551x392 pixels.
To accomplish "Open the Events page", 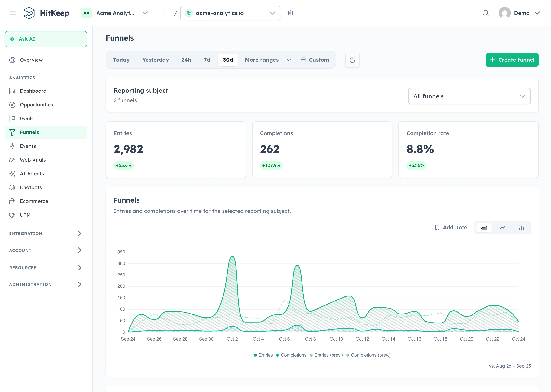I will (x=46, y=146).
